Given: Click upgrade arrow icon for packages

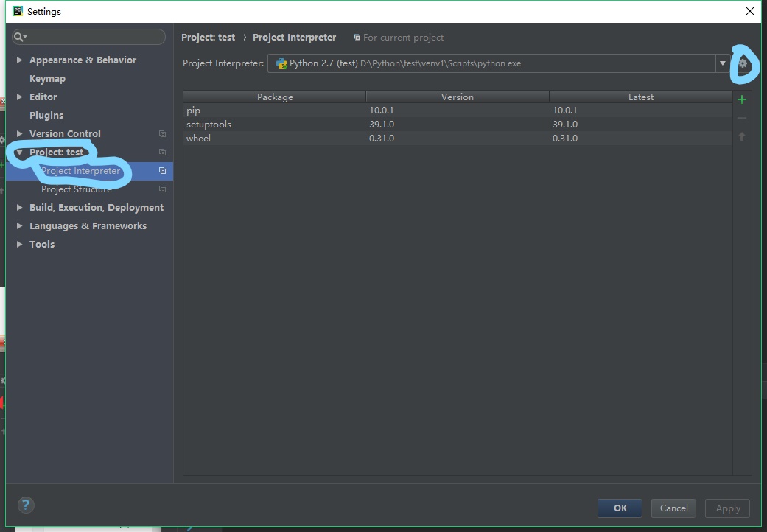Looking at the screenshot, I should 741,136.
